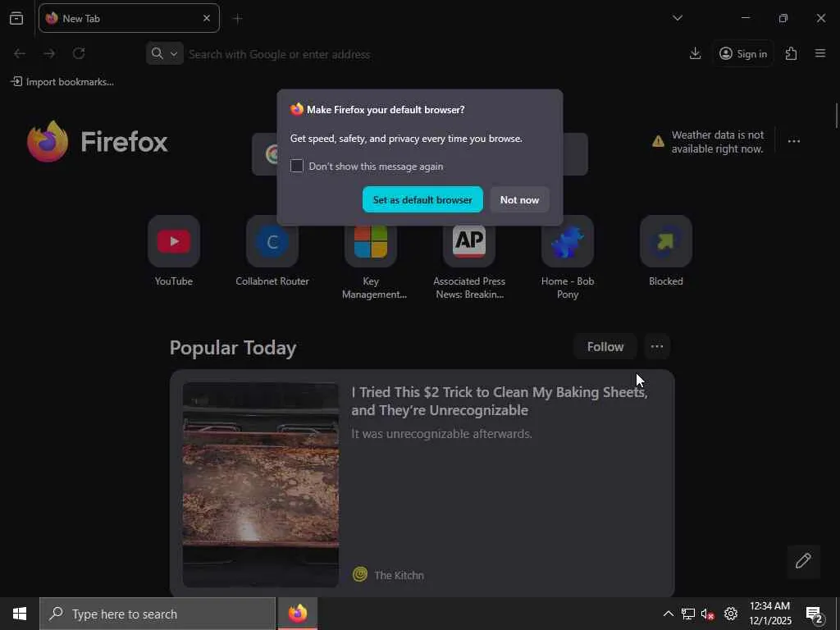The width and height of the screenshot is (840, 630).
Task: Click the page vertical scrollbar thumb
Action: [836, 116]
